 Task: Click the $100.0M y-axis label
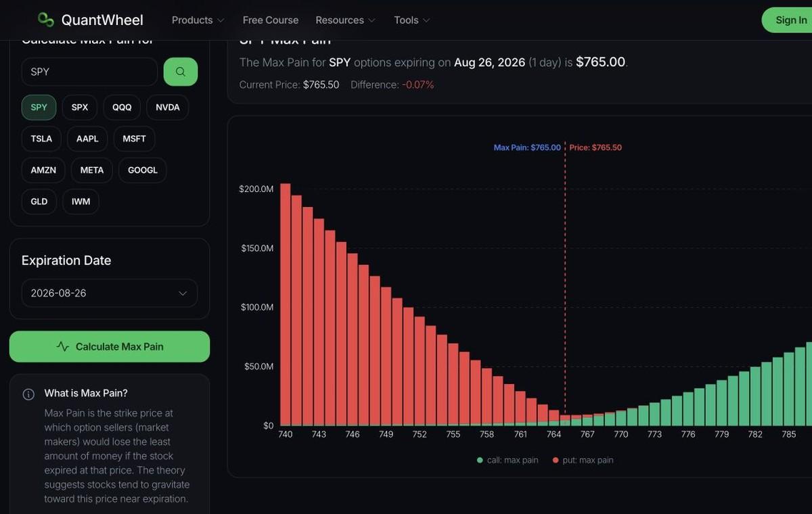click(257, 307)
